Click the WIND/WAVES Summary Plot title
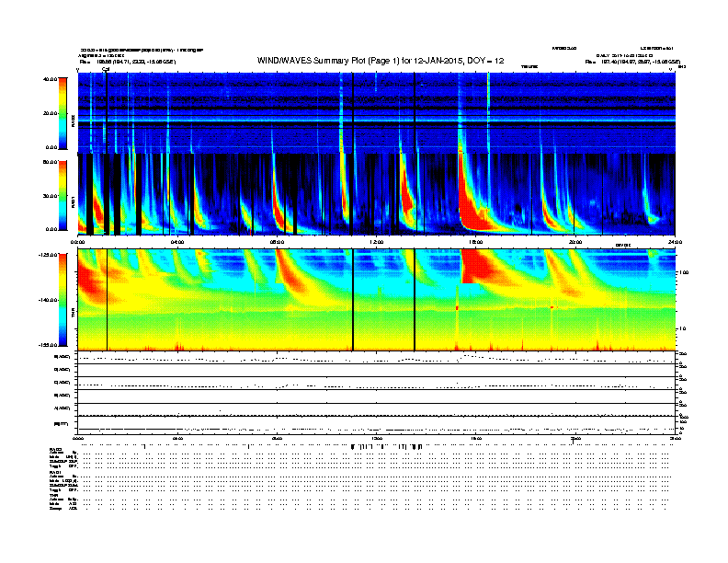Screen dimensions: 728x563 pos(381,61)
